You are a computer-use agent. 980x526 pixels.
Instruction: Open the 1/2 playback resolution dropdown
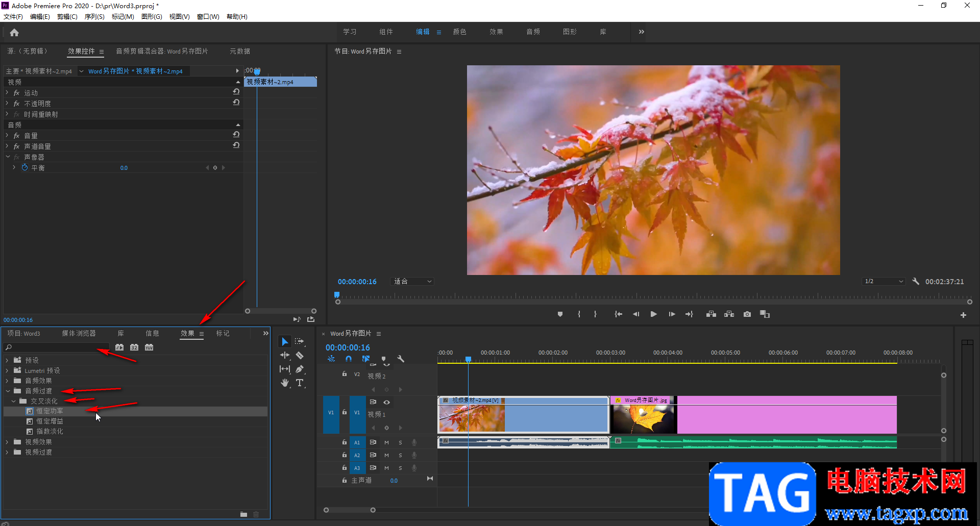coord(884,281)
